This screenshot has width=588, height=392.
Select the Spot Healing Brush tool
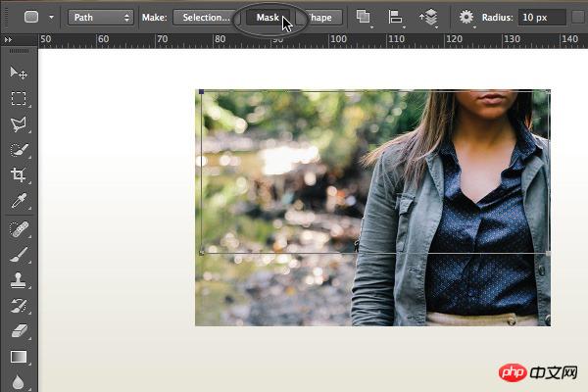coord(19,229)
